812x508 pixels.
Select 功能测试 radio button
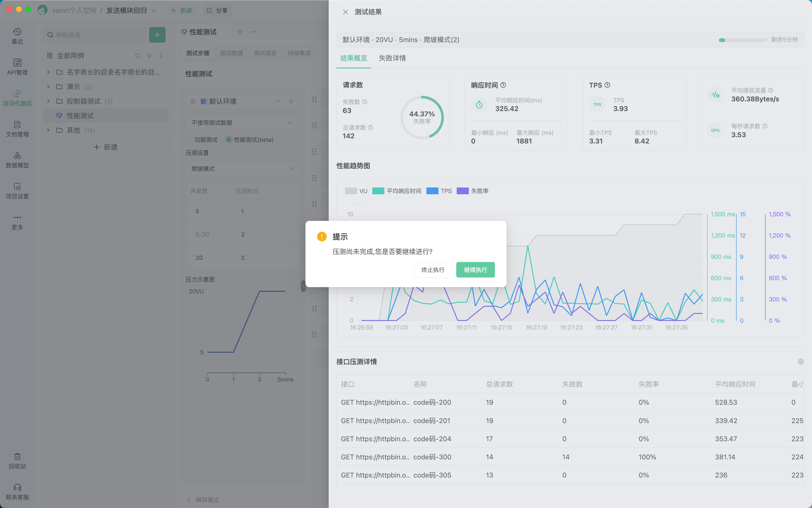coord(189,139)
